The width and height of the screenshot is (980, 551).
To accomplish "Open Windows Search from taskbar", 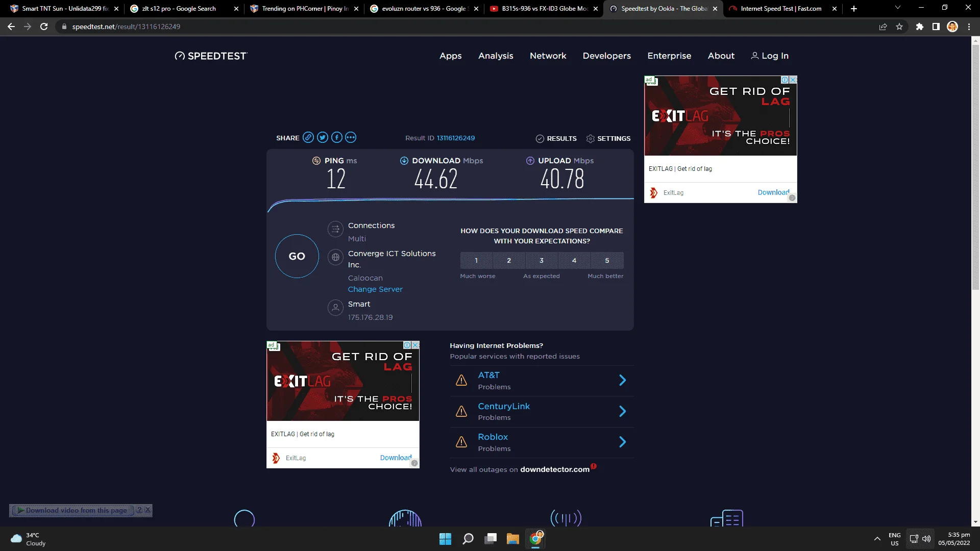I will [468, 539].
